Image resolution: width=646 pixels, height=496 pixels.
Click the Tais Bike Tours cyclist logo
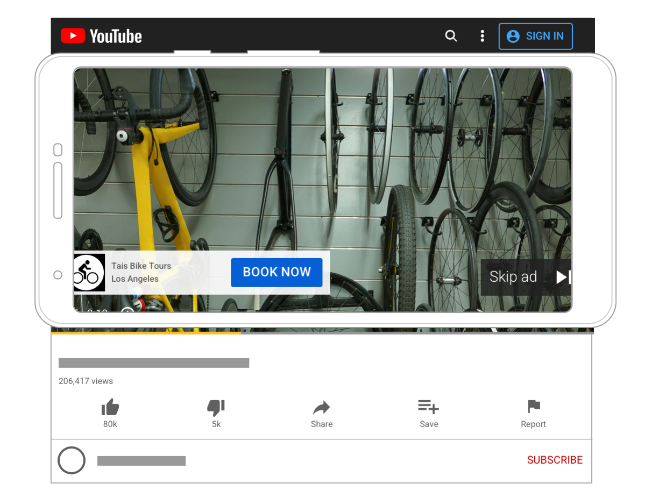pos(89,272)
